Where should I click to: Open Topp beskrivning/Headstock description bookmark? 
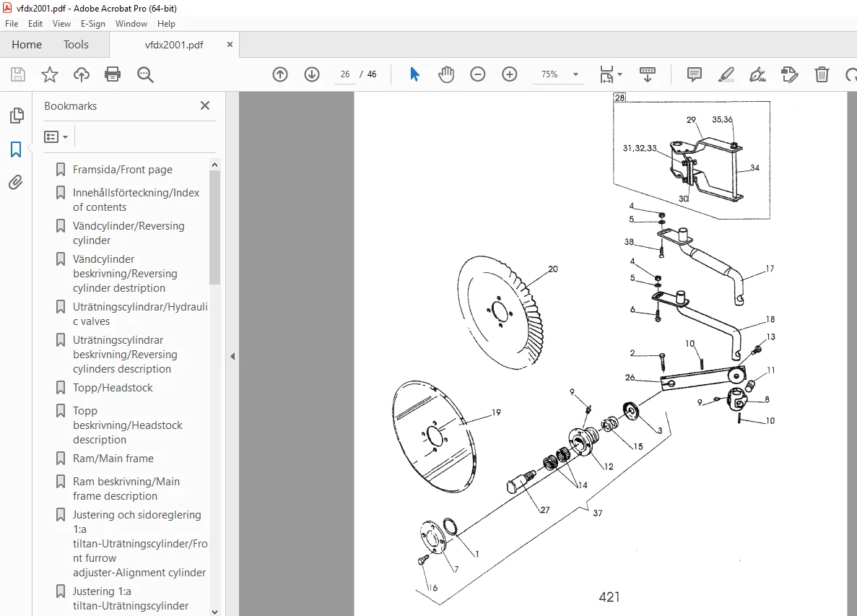127,425
